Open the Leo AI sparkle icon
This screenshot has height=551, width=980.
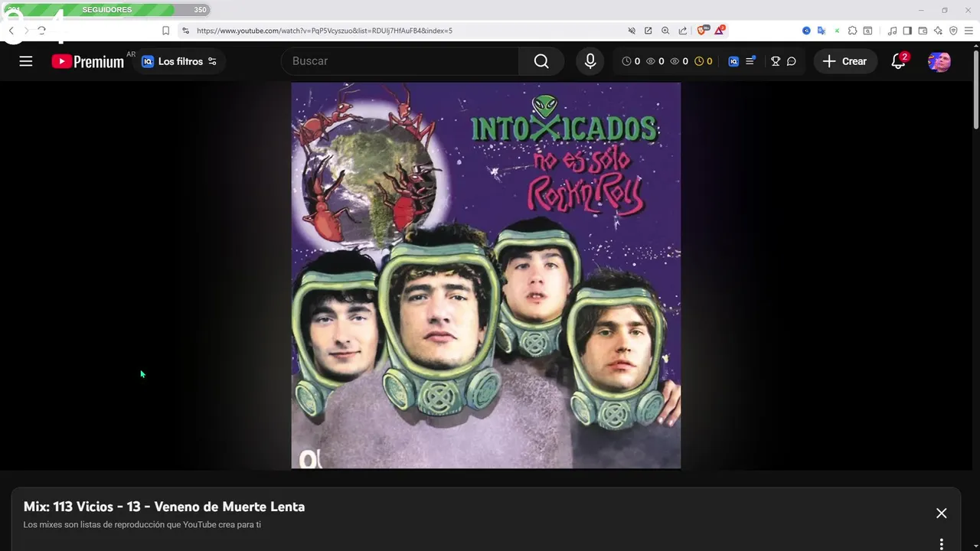pyautogui.click(x=938, y=31)
